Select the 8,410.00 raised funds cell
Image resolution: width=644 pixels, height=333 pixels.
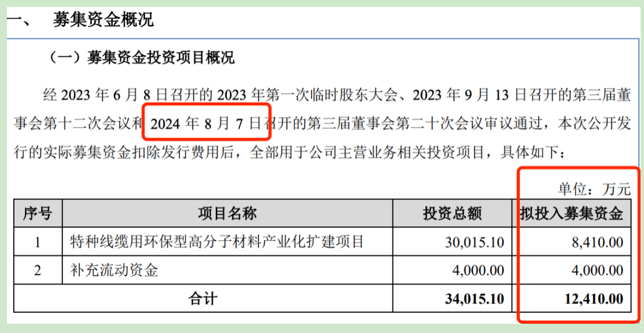[x=597, y=242]
